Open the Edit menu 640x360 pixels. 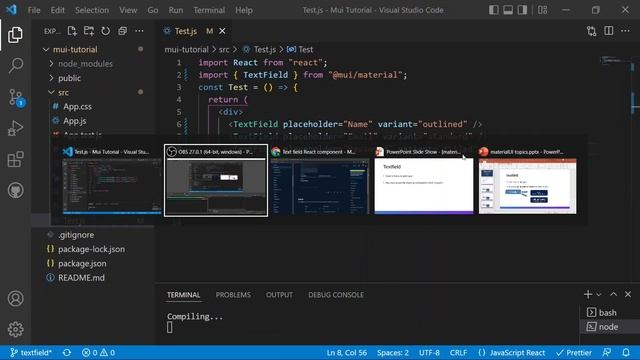click(58, 10)
